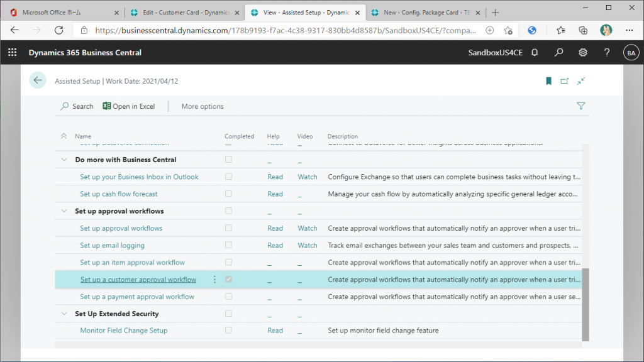Toggle Completed for Set up approval workflows group
Screen dimensions: 644x362
coord(228,211)
